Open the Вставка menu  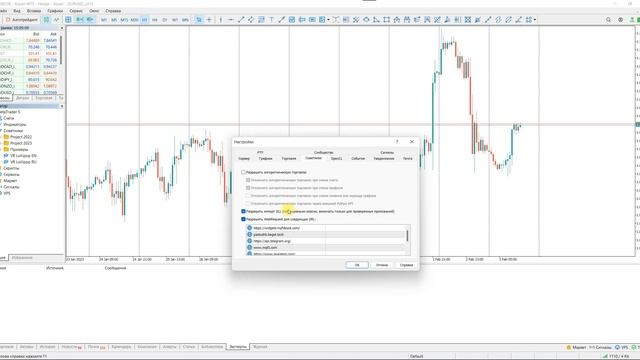click(x=34, y=11)
